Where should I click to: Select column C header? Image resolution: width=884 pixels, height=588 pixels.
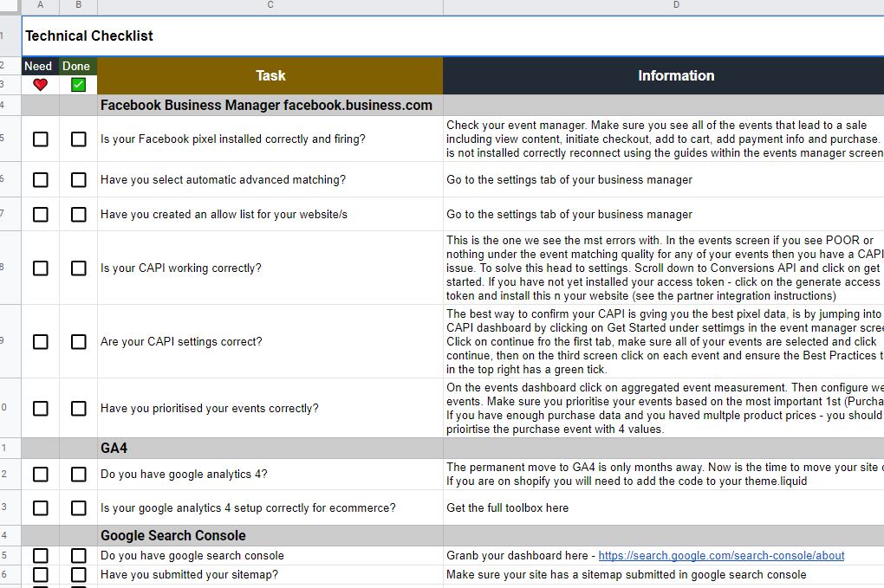click(270, 6)
